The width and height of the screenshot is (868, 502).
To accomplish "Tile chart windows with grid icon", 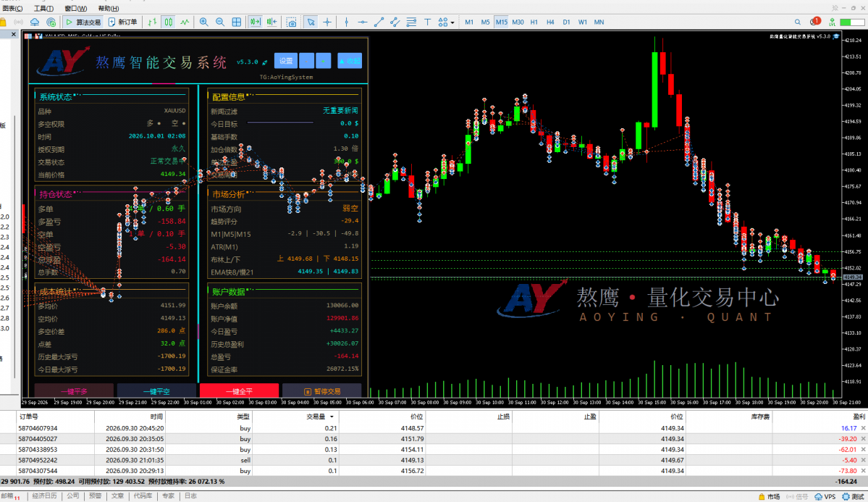I will tap(237, 22).
